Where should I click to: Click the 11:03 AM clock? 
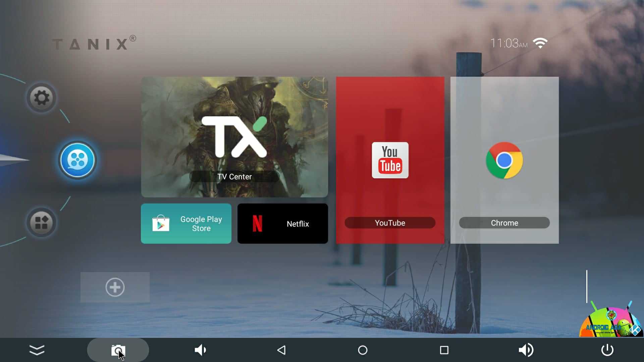click(x=509, y=43)
